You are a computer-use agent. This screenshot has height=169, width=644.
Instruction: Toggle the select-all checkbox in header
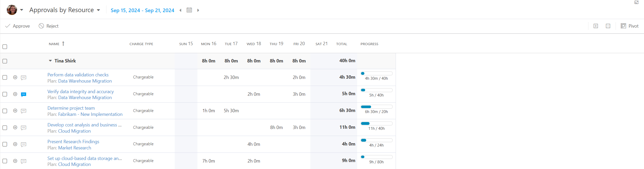pos(5,47)
